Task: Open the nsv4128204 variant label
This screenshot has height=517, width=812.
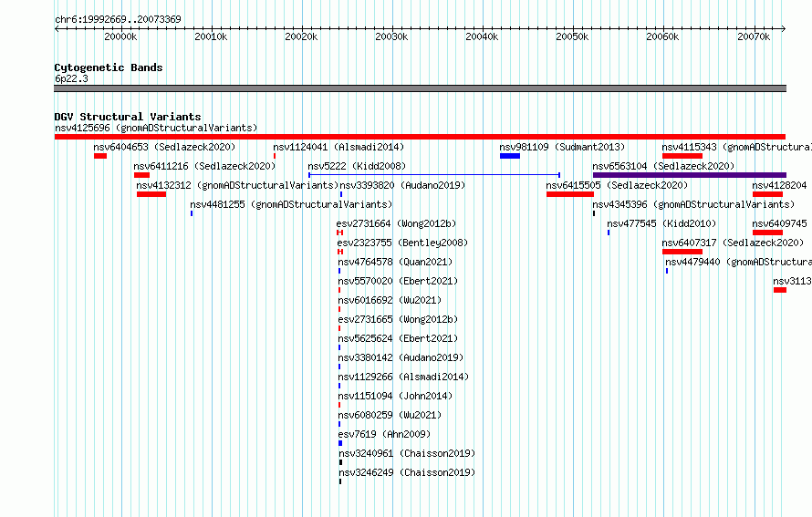Action: [779, 185]
